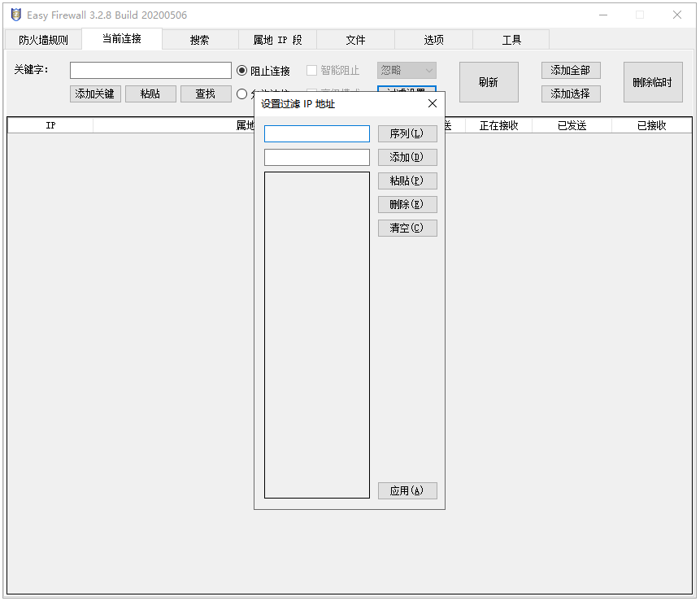Switch to the 文件 tab
Image resolution: width=700 pixels, height=601 pixels.
(356, 40)
